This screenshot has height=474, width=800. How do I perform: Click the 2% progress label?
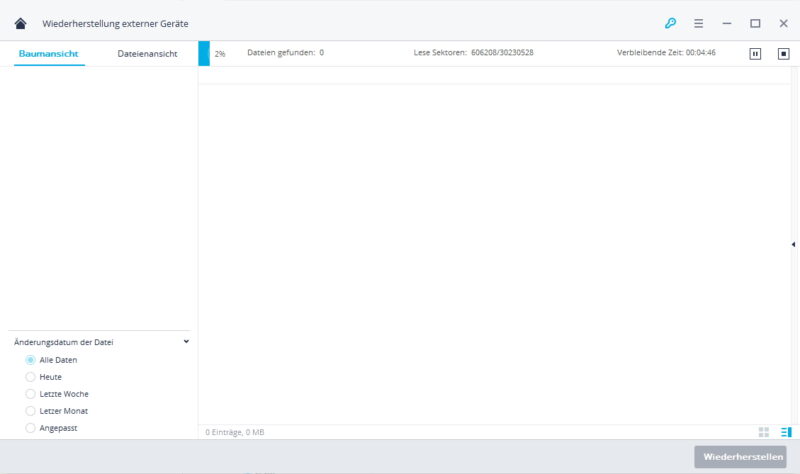coord(220,54)
